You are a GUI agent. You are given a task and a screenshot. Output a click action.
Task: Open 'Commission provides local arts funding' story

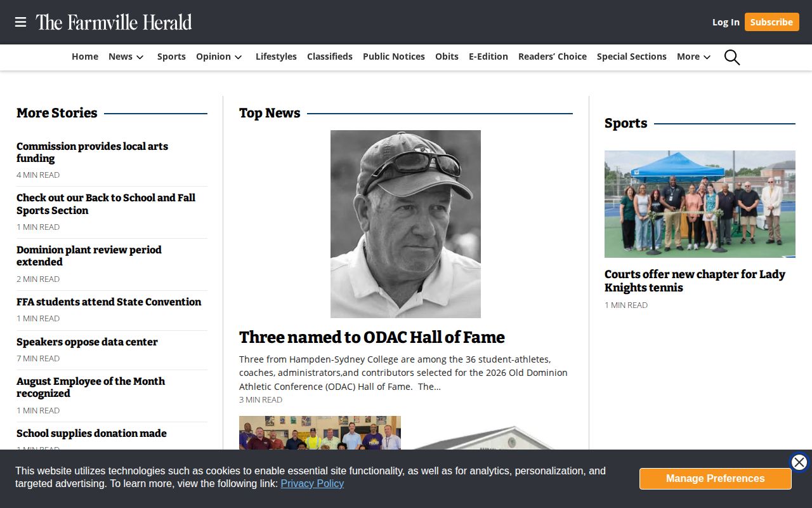coord(92,152)
